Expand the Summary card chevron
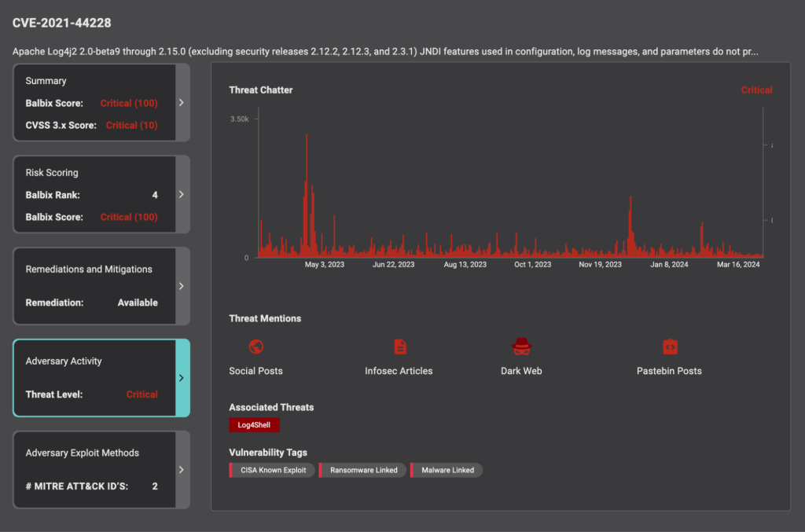805x532 pixels. (182, 102)
